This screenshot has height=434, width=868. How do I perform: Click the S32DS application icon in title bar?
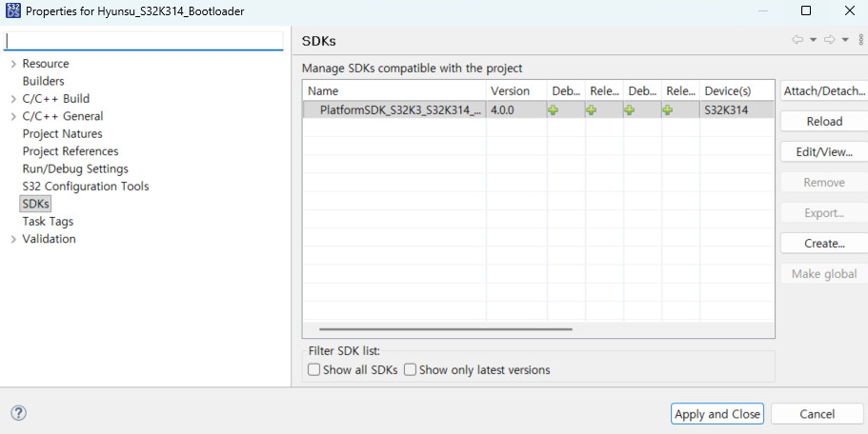click(12, 10)
